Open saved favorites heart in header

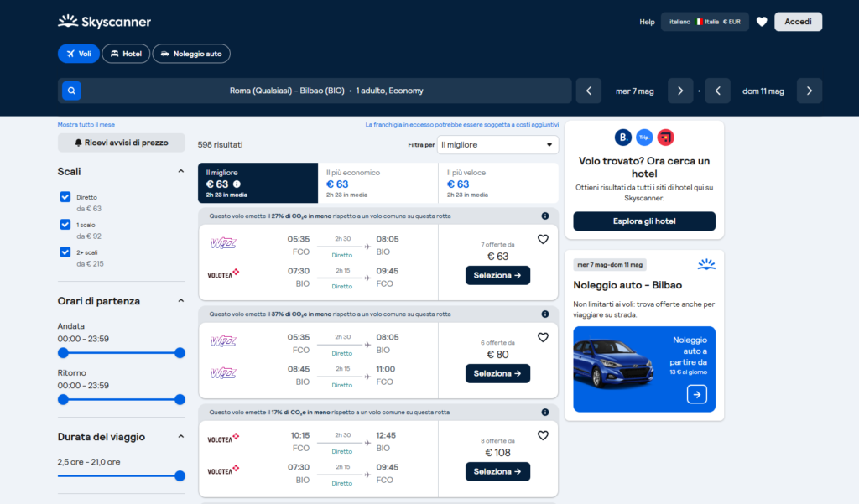[x=762, y=22]
